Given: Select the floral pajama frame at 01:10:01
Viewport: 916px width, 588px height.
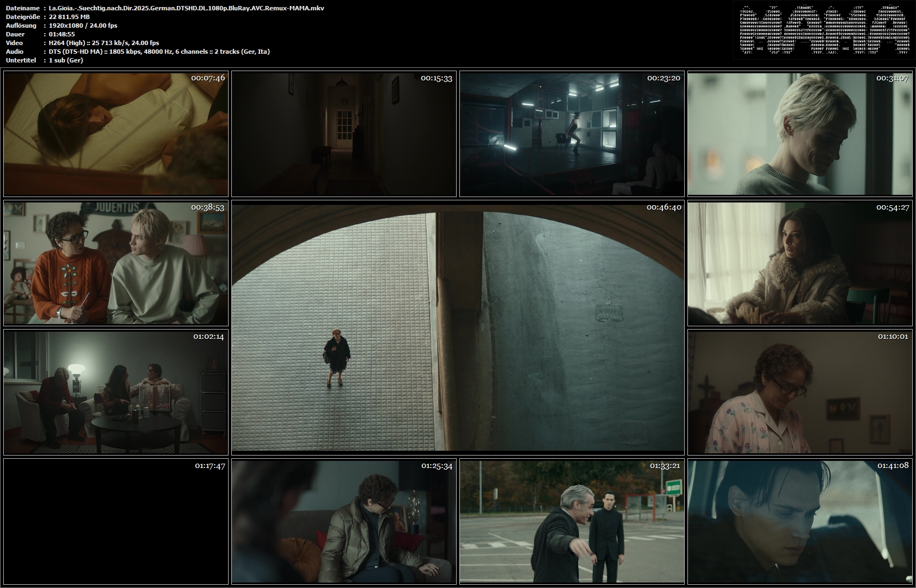Looking at the screenshot, I should (x=800, y=392).
